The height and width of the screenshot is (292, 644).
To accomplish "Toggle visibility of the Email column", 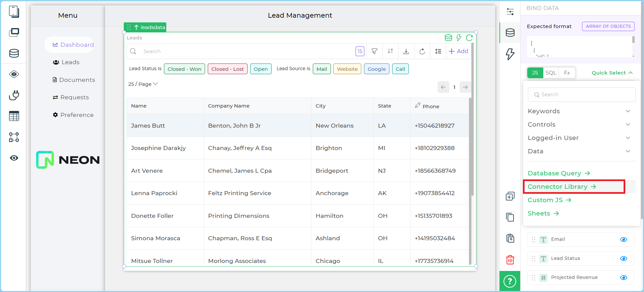I will pyautogui.click(x=623, y=240).
